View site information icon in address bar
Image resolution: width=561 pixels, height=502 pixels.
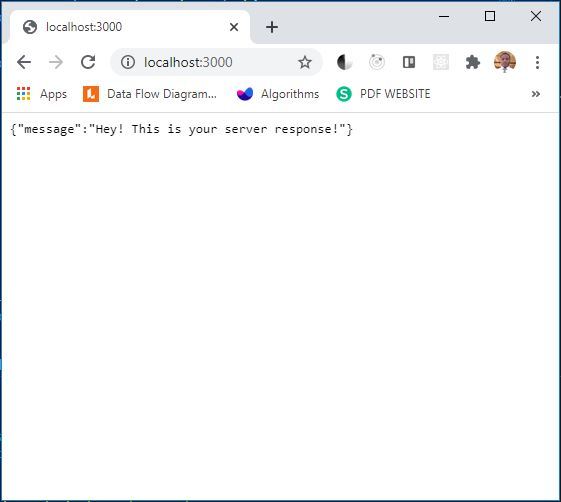[128, 62]
